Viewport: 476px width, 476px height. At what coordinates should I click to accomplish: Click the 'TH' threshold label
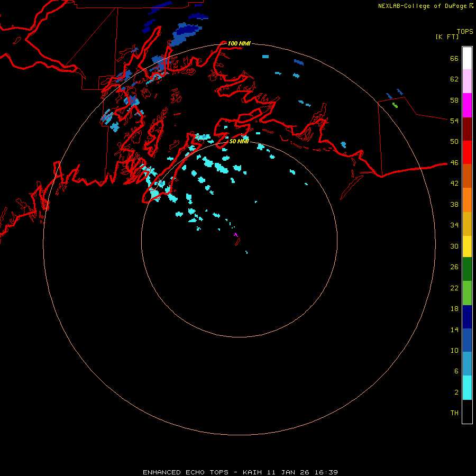(x=454, y=413)
